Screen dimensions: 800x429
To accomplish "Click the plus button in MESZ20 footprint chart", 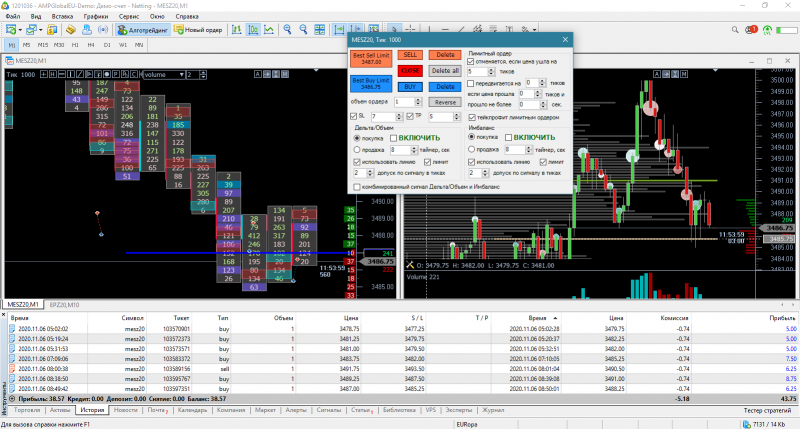I will coord(44,74).
